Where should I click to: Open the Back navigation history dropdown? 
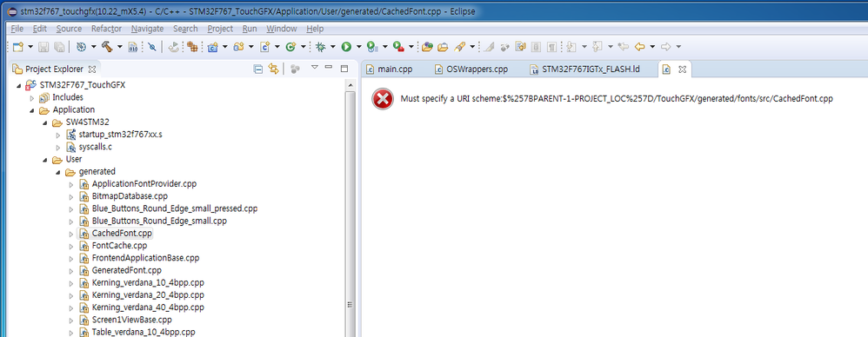point(652,47)
